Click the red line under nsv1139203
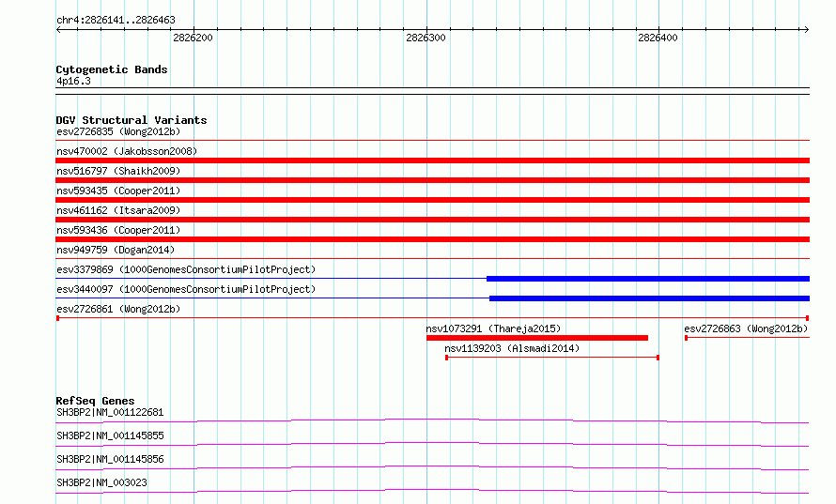 pos(552,358)
